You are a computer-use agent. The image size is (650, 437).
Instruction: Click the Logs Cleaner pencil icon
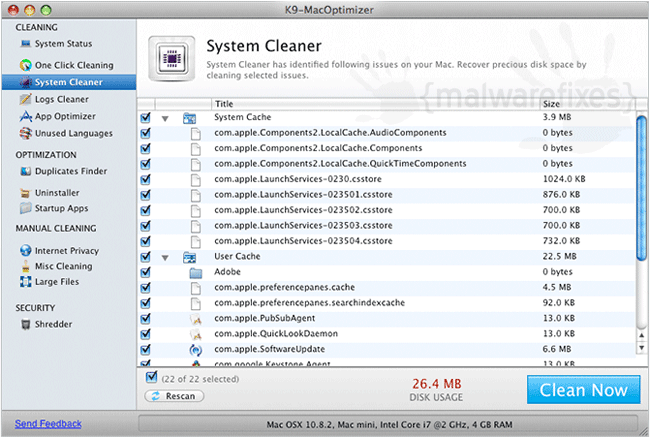[25, 99]
